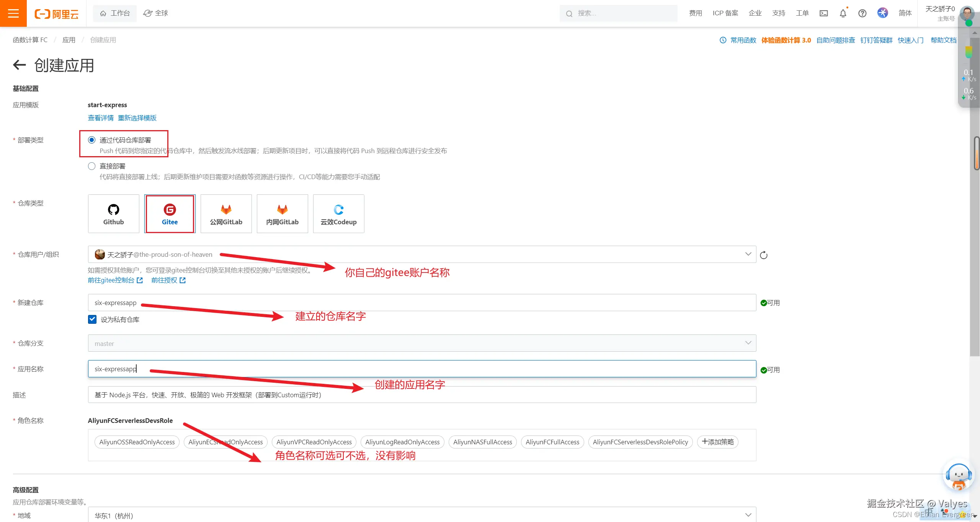The width and height of the screenshot is (980, 522).
Task: Expand the 仓库用户/组织 dropdown
Action: point(748,254)
